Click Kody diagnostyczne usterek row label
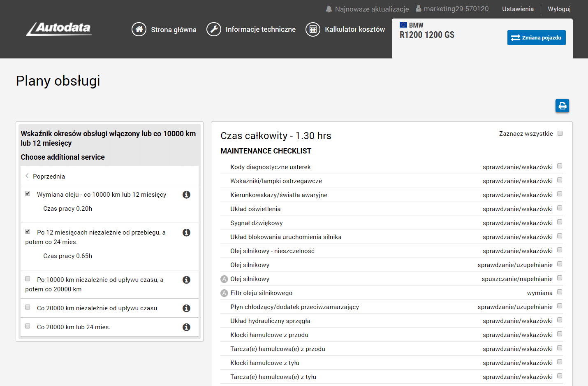 pos(271,167)
